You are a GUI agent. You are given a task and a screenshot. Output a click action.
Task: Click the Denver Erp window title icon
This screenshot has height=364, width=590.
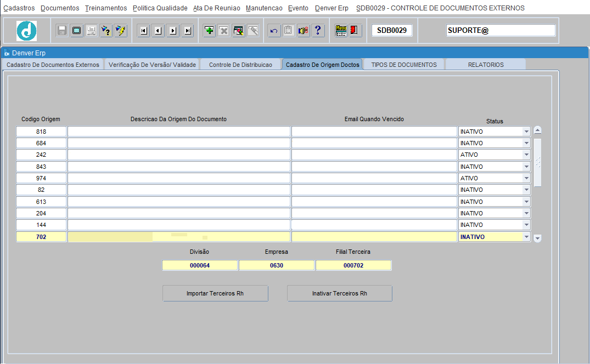[x=7, y=53]
